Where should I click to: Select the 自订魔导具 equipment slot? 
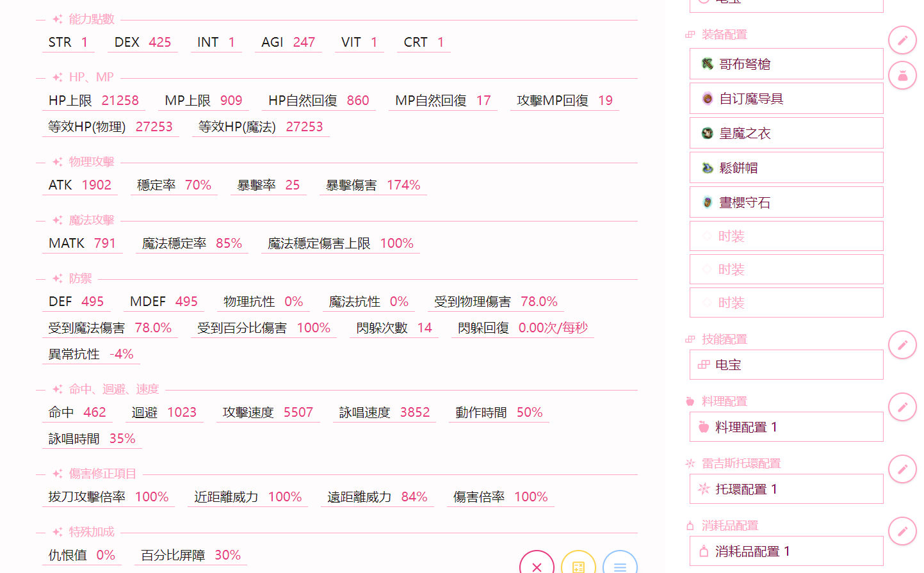[x=786, y=99]
